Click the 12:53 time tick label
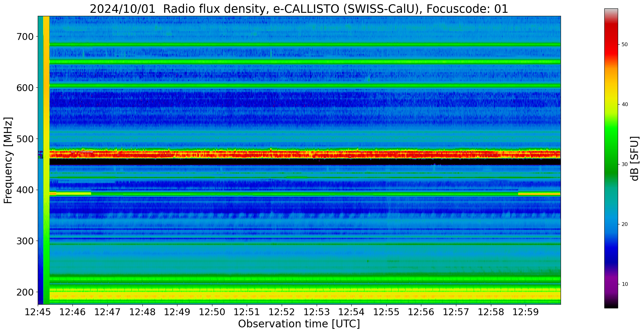The height and width of the screenshot is (333, 644). tap(317, 312)
